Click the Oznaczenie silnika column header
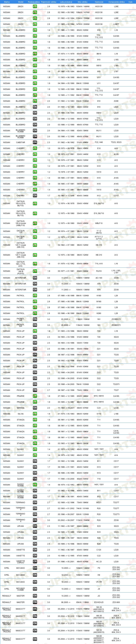The image size is (136, 644). (x=116, y=2)
